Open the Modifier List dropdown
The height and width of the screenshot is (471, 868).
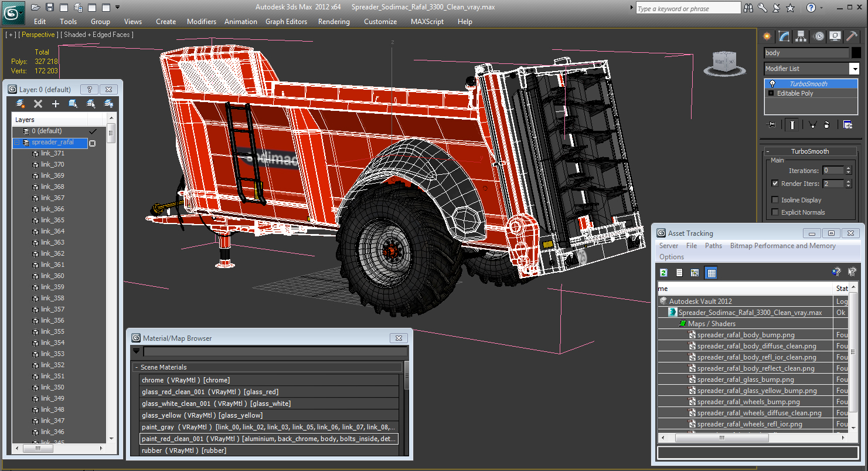coord(854,69)
